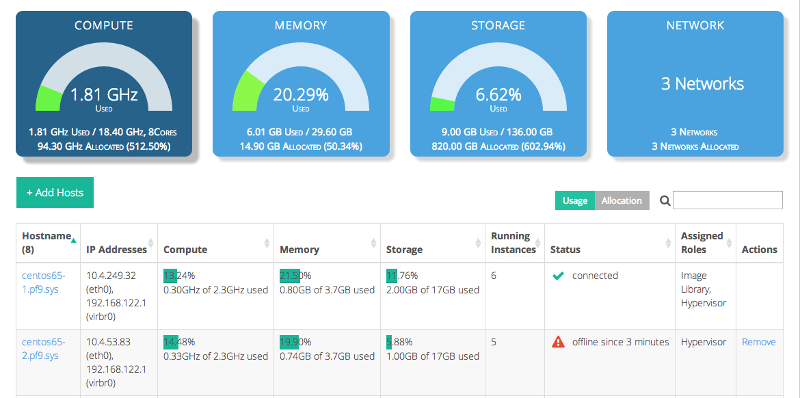Click '14.90 GB Allocated (50.34%)' text
The image size is (800, 398).
point(301,146)
